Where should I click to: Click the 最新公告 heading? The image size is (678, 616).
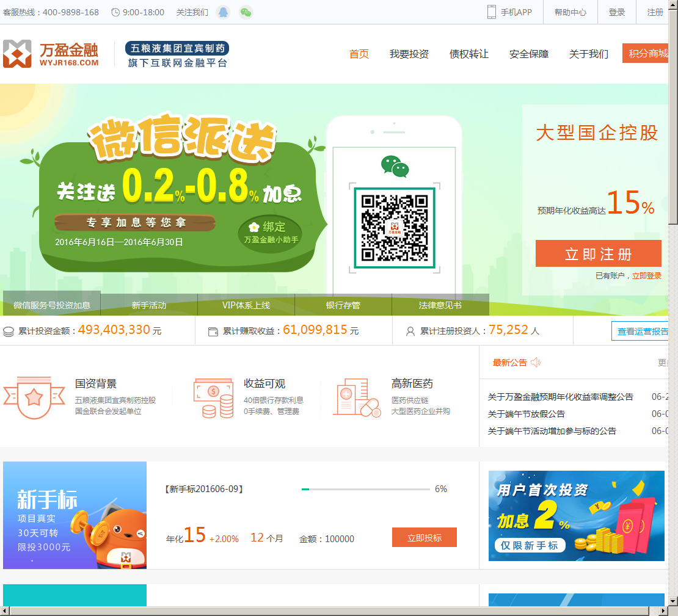click(x=510, y=363)
